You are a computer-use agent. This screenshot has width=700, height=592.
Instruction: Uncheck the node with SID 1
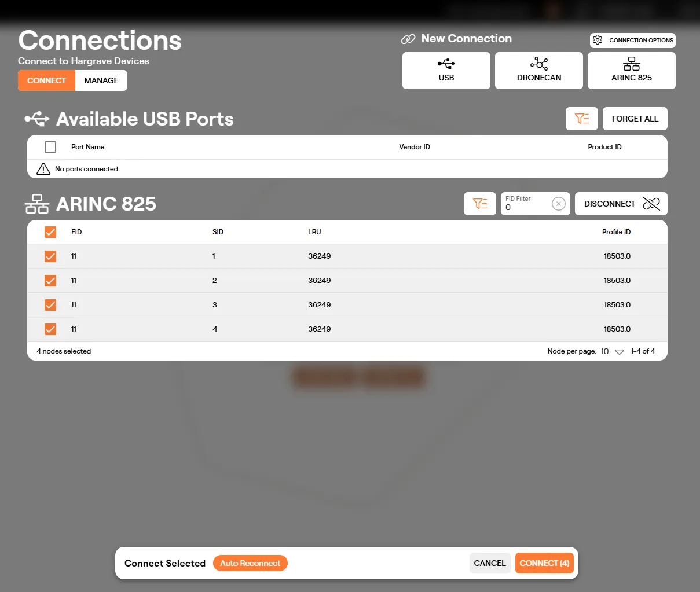pos(50,256)
